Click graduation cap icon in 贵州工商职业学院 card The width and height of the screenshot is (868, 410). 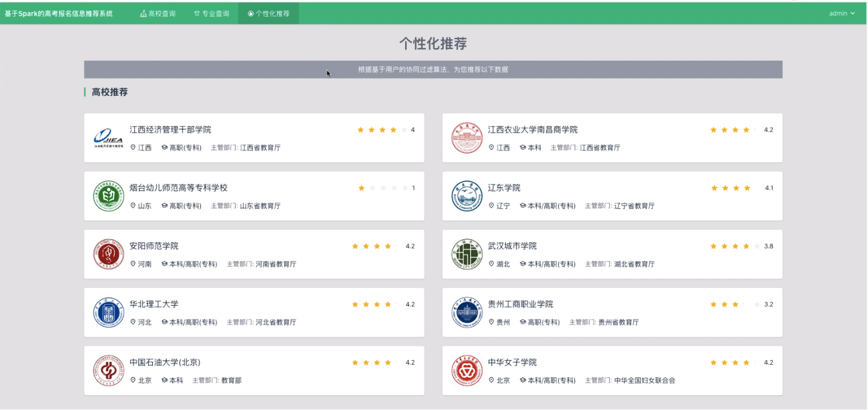click(x=523, y=323)
